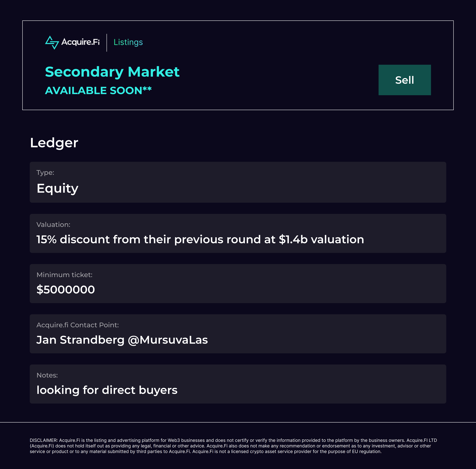476x469 pixels.
Task: Click the Valuation field label
Action: coord(53,224)
